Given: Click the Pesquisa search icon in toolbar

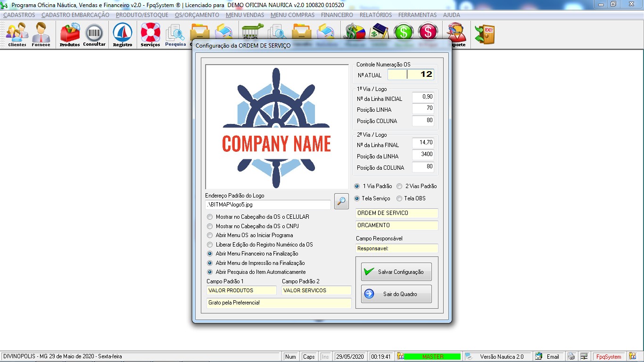Looking at the screenshot, I should [x=175, y=35].
